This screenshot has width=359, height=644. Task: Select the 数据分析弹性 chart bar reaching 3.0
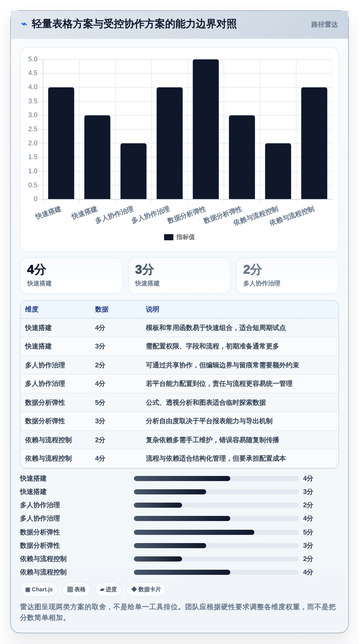242,157
